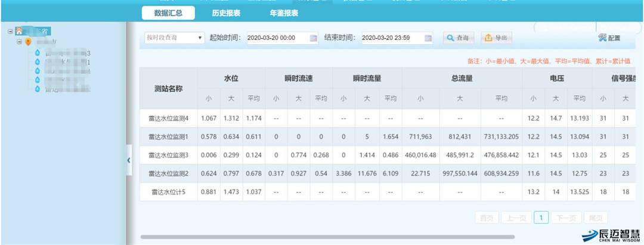The width and height of the screenshot is (644, 245).
Task: Select the 数据汇总 tab
Action: 168,13
